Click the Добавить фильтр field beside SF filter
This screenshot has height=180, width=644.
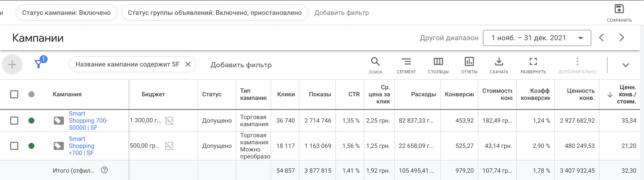(x=241, y=65)
